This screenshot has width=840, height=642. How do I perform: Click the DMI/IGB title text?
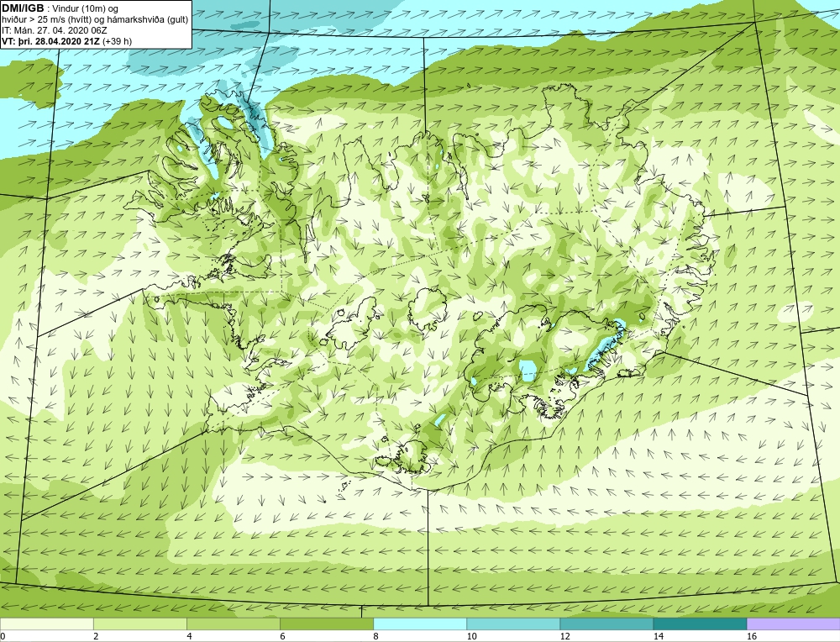[23, 8]
